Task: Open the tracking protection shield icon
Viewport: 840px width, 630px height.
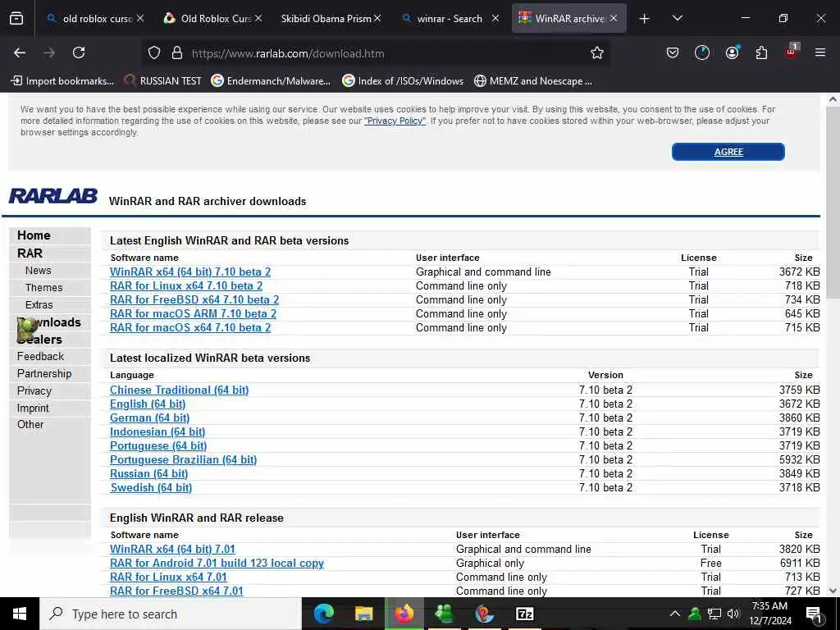Action: pyautogui.click(x=154, y=52)
